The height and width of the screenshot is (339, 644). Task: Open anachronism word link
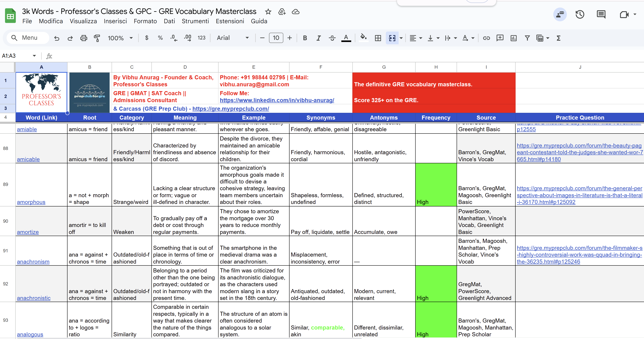(33, 261)
